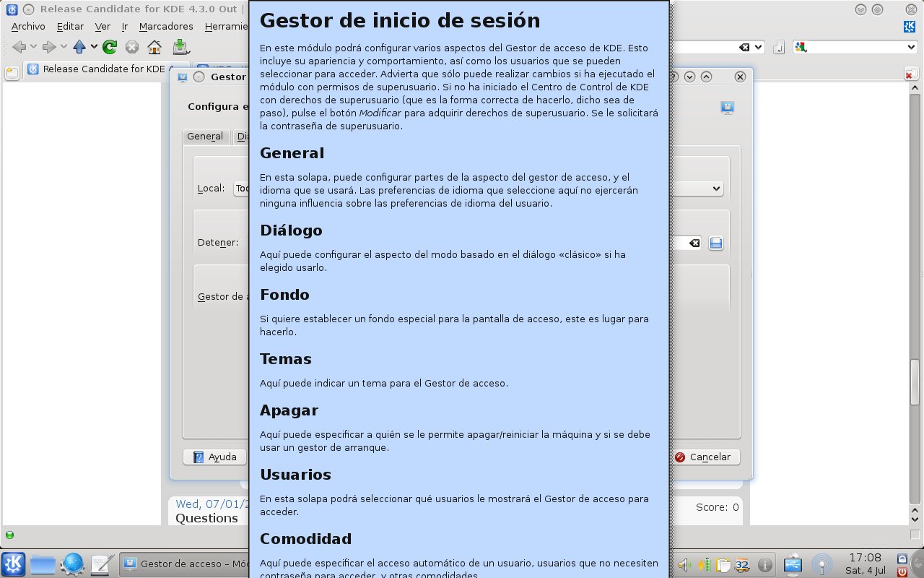Image resolution: width=924 pixels, height=578 pixels.
Task: Click the info tray icon
Action: (x=766, y=564)
